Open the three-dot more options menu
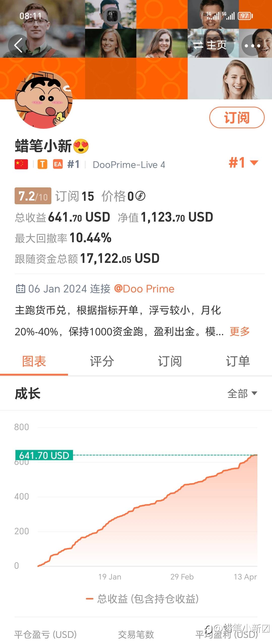Image resolution: width=272 pixels, height=644 pixels. tap(252, 46)
